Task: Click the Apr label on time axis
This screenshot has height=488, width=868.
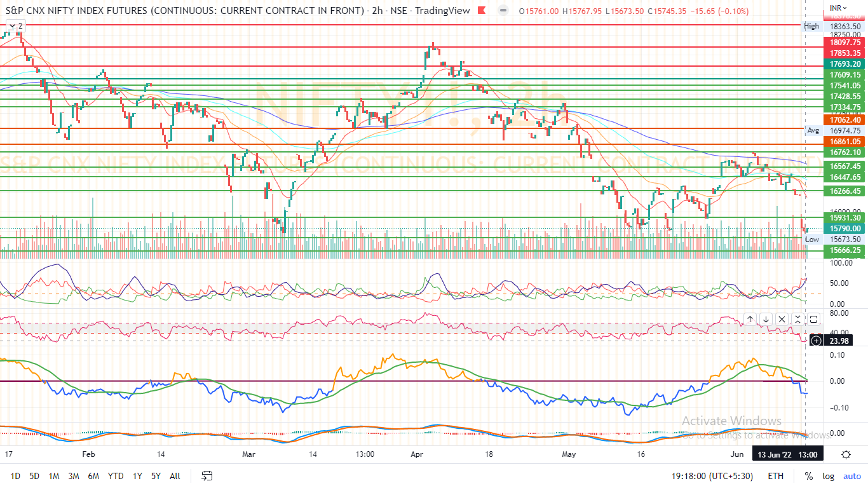Action: pyautogui.click(x=417, y=454)
